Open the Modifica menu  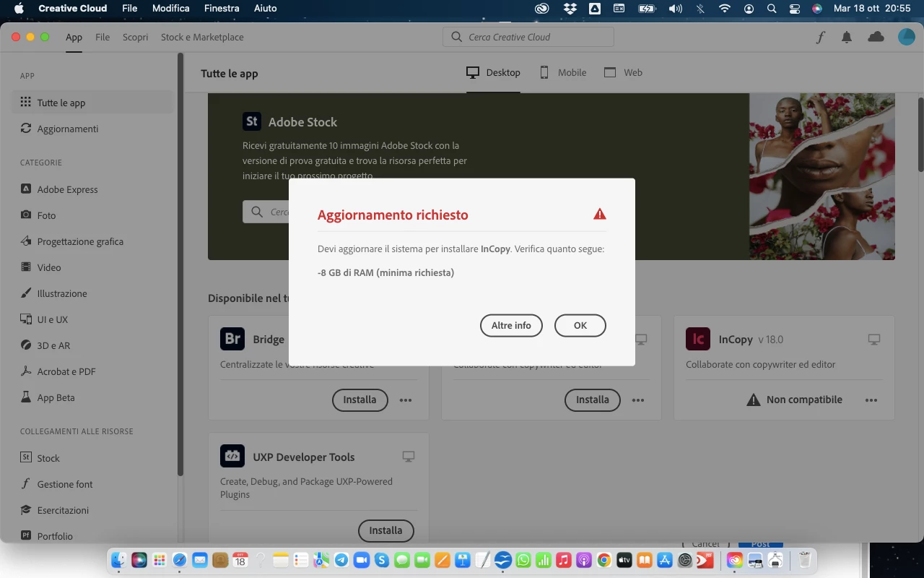170,8
